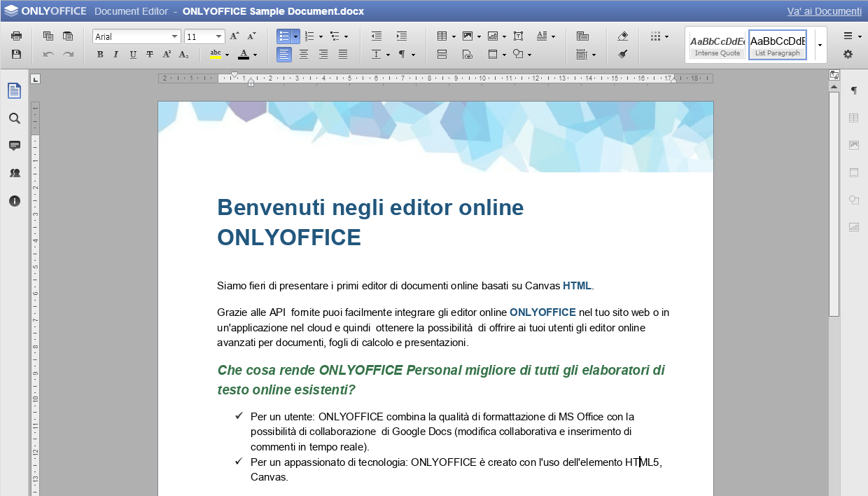Expand bullet list styles arrow
Viewport: 868px width, 496px height.
(x=296, y=36)
